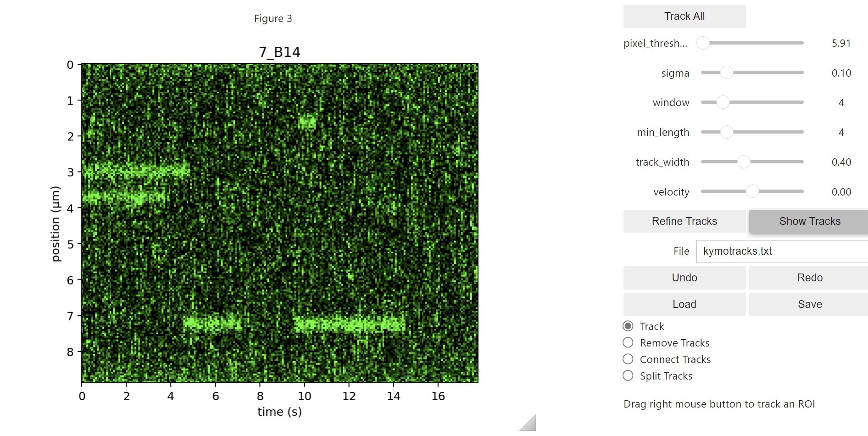The width and height of the screenshot is (868, 436).
Task: Undo the last tracking action
Action: [684, 278]
